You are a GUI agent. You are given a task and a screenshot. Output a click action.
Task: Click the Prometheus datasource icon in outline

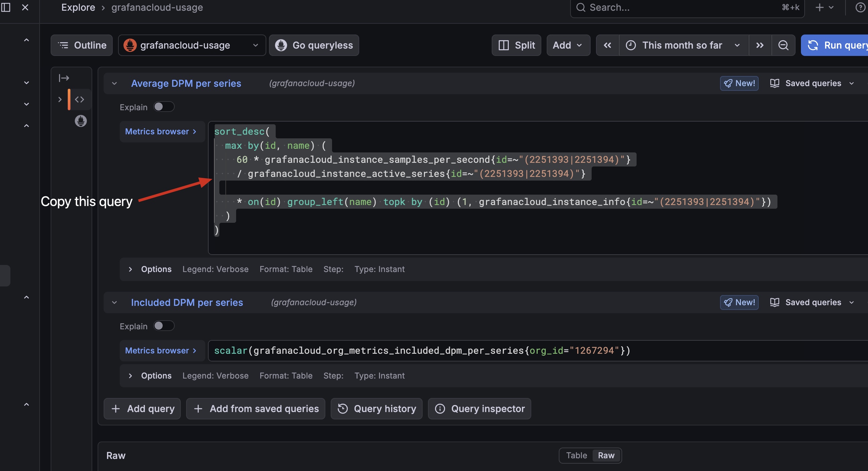tap(80, 121)
